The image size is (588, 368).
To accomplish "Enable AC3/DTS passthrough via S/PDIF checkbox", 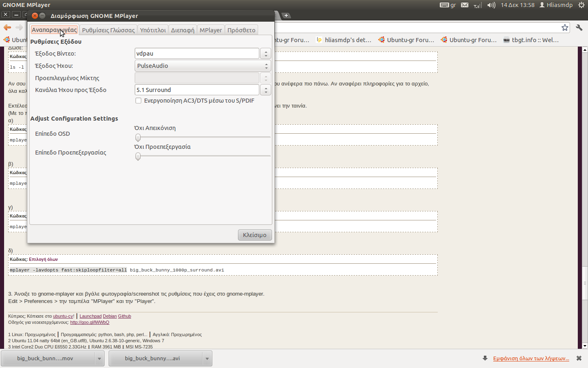I will (x=138, y=101).
